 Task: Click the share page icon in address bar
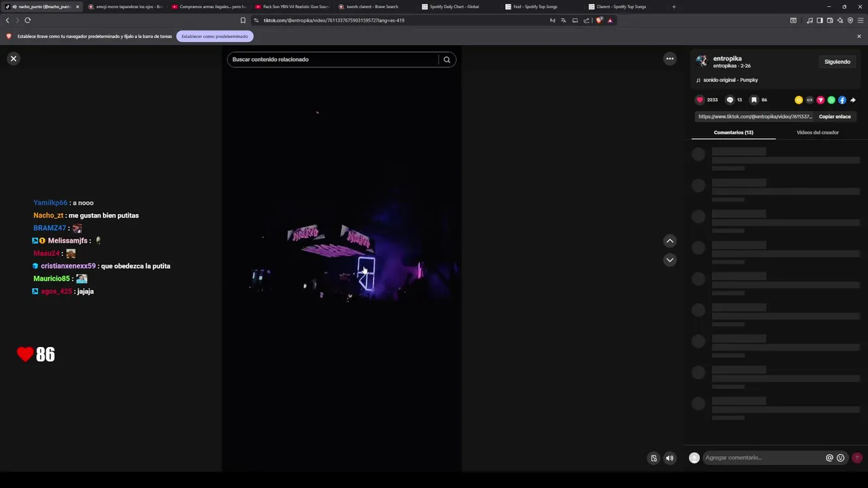tap(587, 20)
